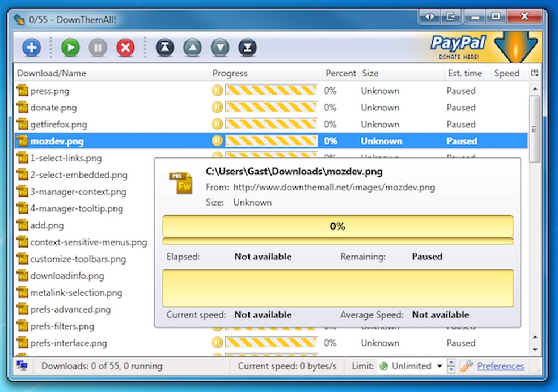Viewport: 558px width, 392px height.
Task: Select context-sensitive-menus.png entry
Action: (x=88, y=242)
